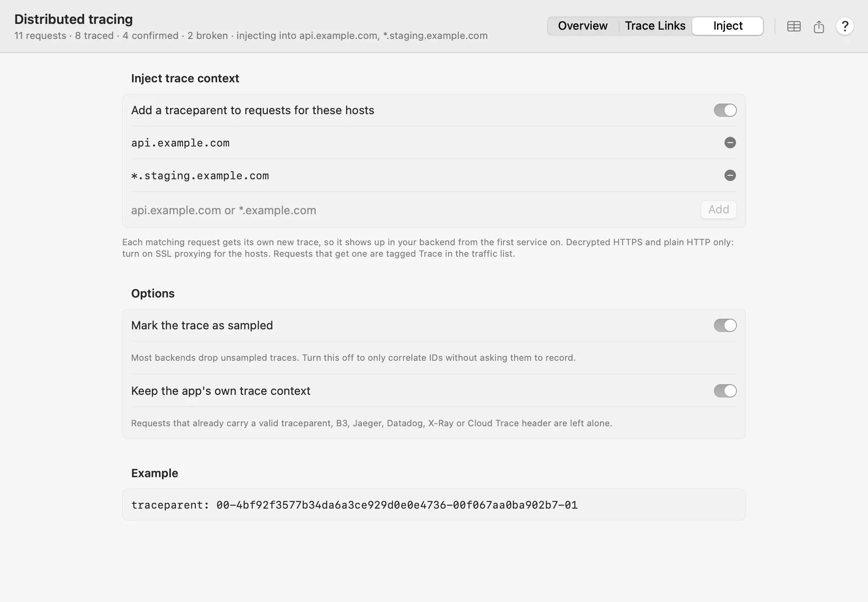
Task: Remove *.staging.example.com host entry
Action: coord(730,175)
